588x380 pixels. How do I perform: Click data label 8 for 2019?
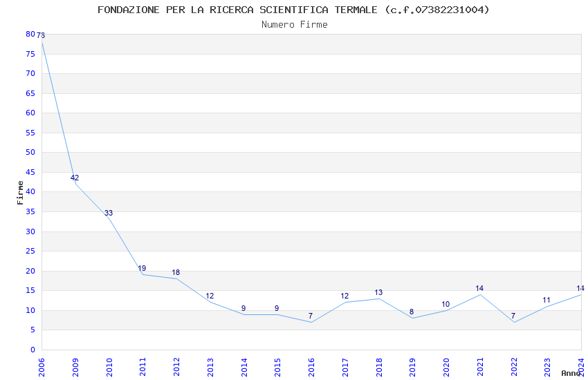tap(412, 312)
